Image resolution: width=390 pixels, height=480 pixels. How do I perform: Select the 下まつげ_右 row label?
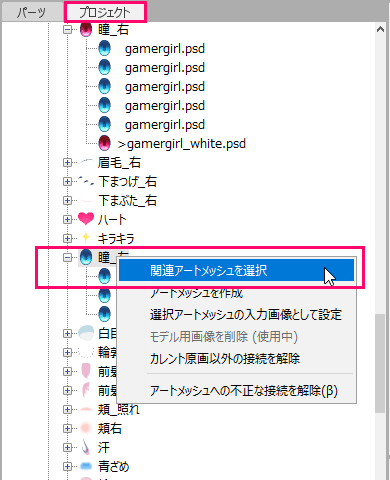(128, 182)
